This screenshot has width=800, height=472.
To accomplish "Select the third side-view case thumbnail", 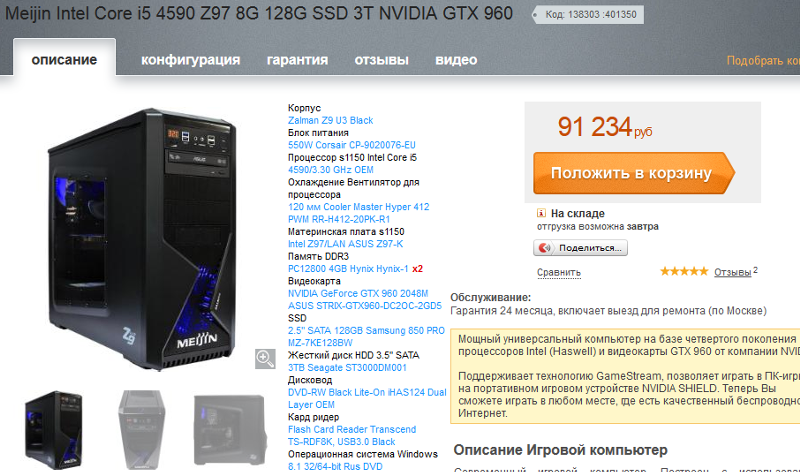I will tap(230, 430).
